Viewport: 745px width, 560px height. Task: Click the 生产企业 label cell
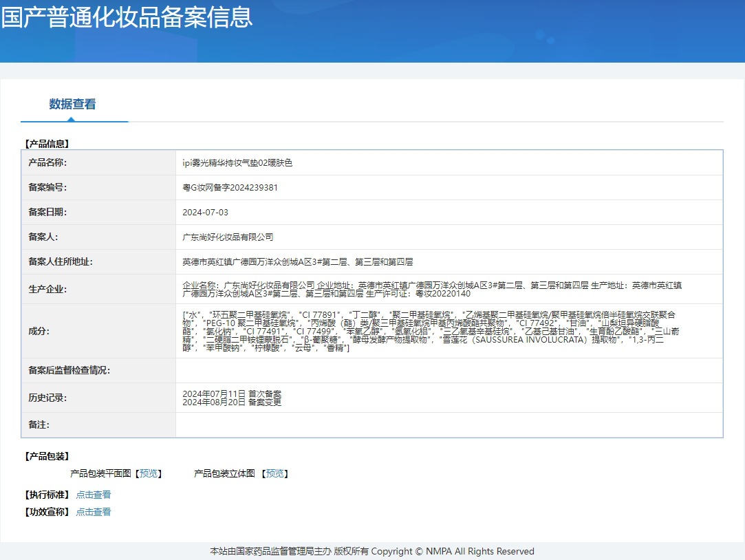coord(98,289)
